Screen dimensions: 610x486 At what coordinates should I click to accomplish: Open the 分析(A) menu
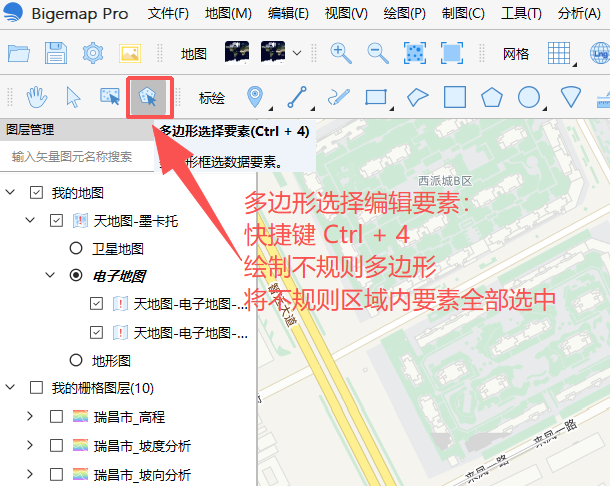[579, 14]
